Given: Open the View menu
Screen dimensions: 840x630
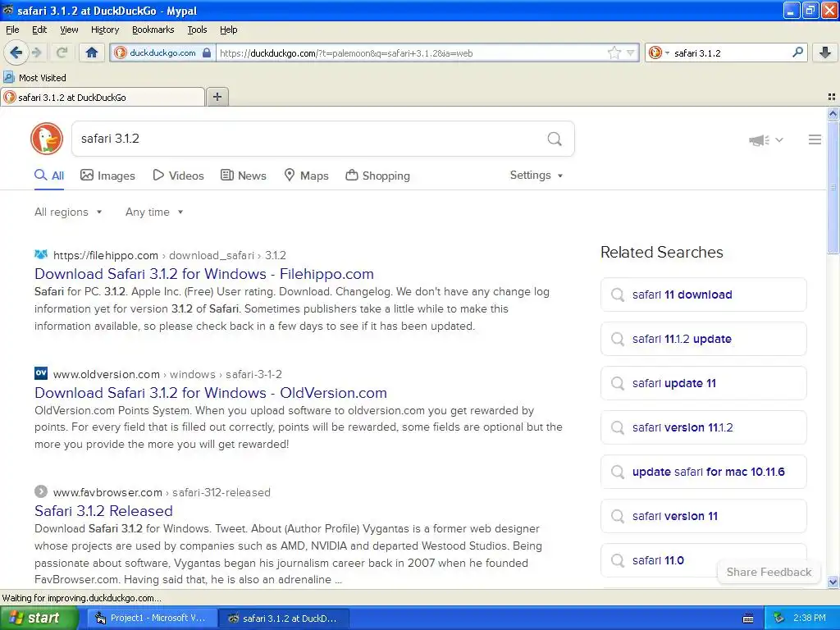Looking at the screenshot, I should coord(69,30).
